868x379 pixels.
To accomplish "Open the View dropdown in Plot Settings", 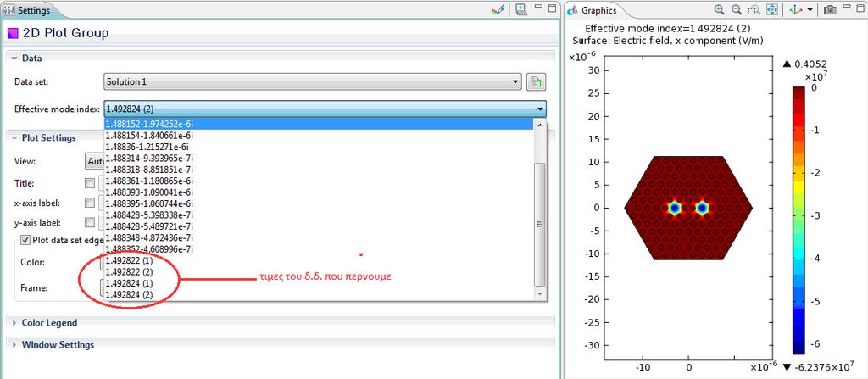I will tap(94, 161).
